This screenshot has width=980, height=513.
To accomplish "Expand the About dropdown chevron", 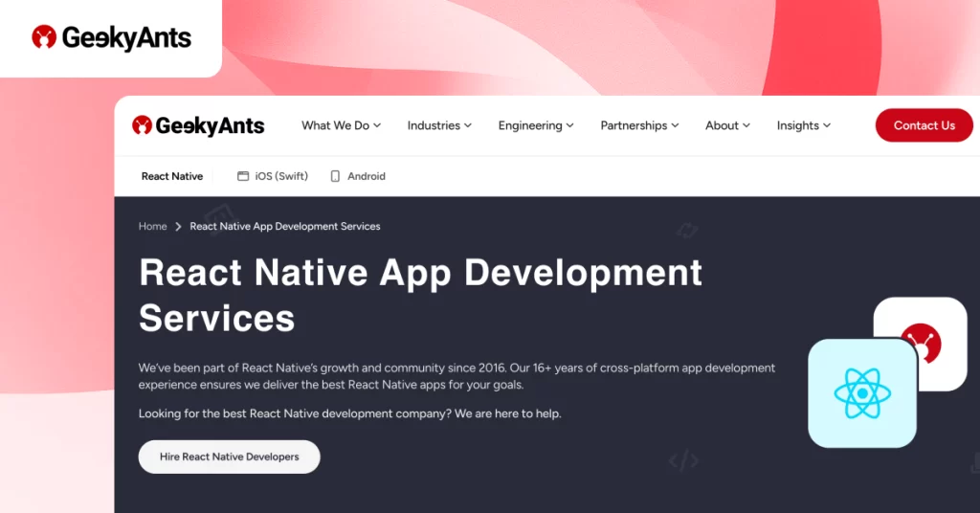I will coord(746,125).
